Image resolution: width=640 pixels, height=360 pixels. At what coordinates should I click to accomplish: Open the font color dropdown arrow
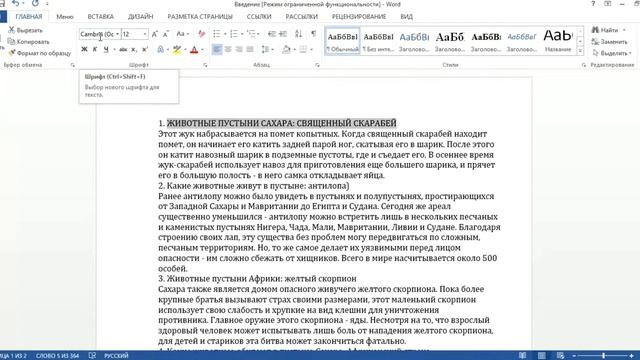[x=202, y=50]
